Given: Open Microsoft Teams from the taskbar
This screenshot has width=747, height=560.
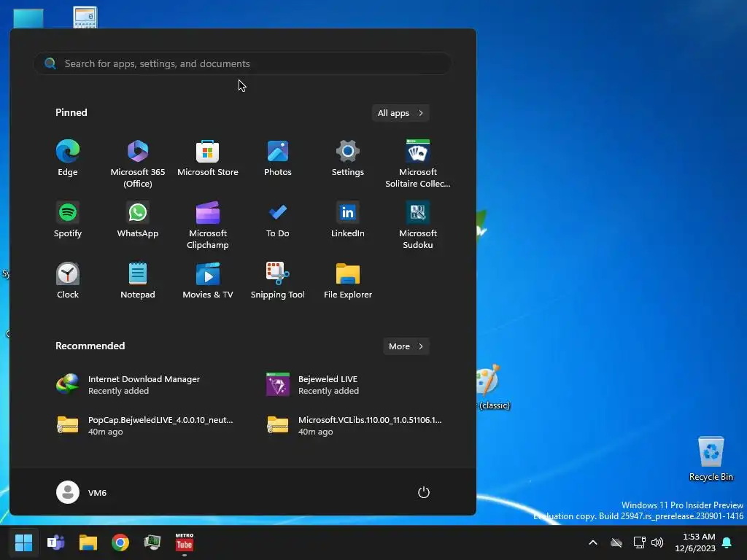Looking at the screenshot, I should [x=55, y=542].
